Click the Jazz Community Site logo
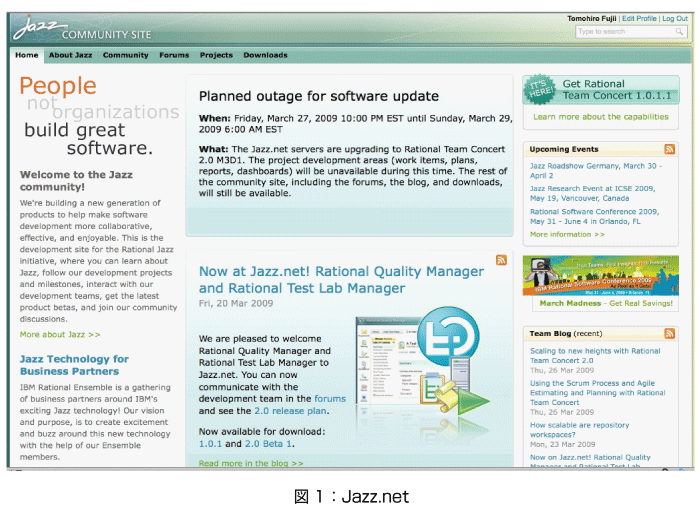The height and width of the screenshot is (516, 700). [82, 29]
